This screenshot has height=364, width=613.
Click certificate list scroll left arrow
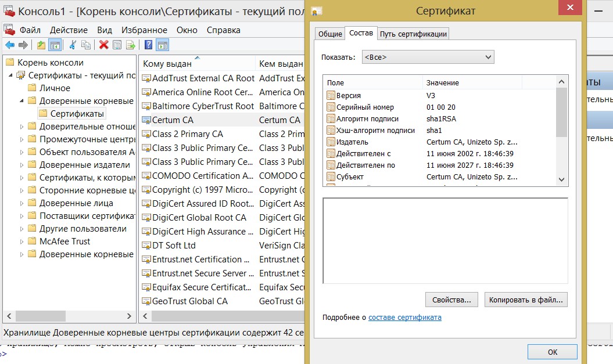click(x=145, y=316)
